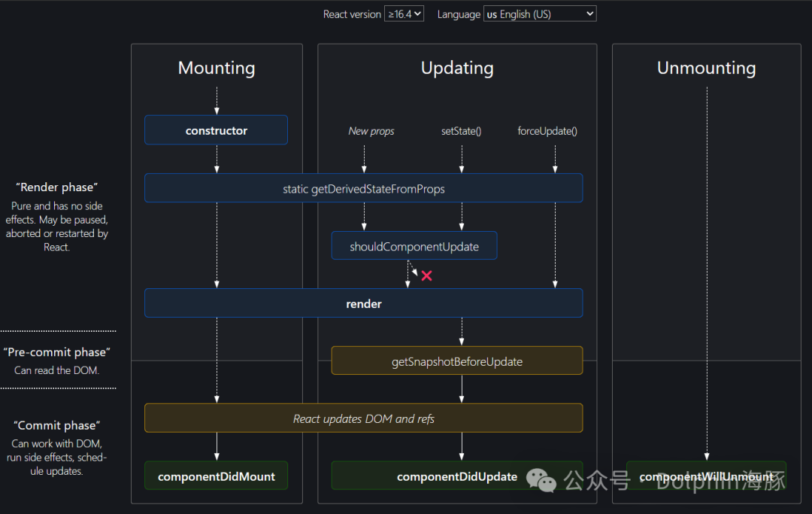Click the render method box
The width and height of the screenshot is (812, 514).
point(364,303)
